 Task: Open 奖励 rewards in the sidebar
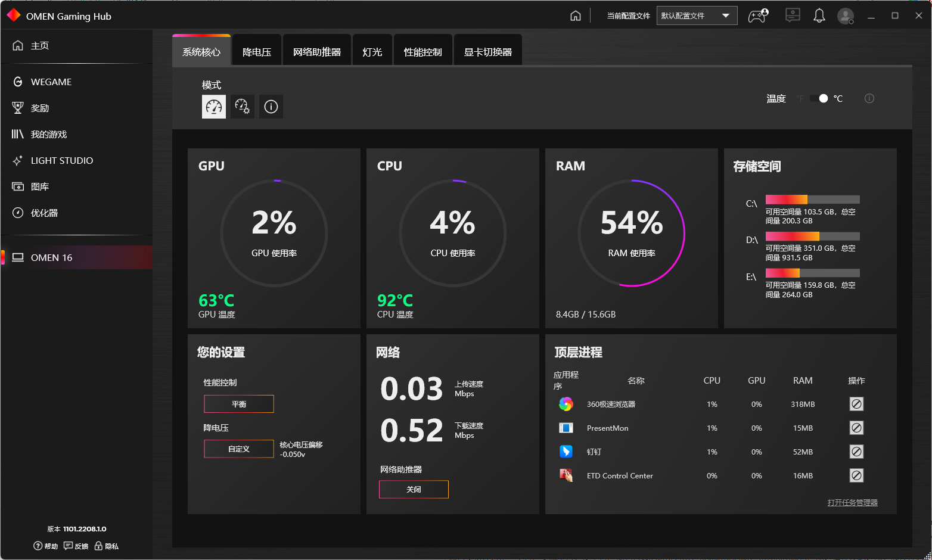tap(77, 108)
